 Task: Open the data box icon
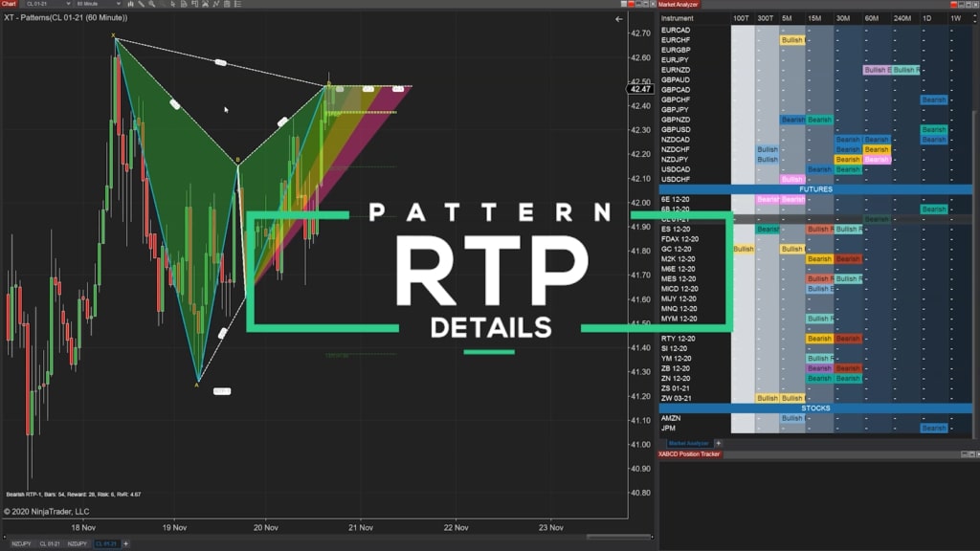click(184, 4)
